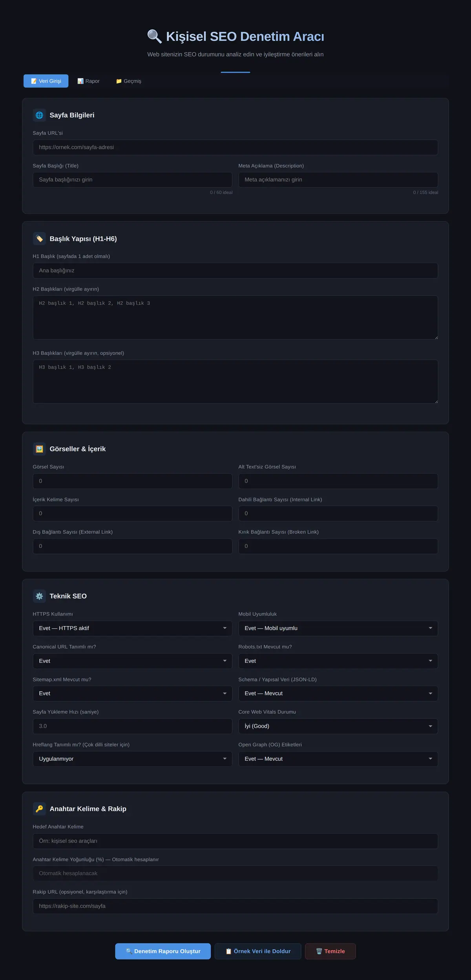Focus the Sayfa URL'si input field
The height and width of the screenshot is (980, 471).
(235, 147)
